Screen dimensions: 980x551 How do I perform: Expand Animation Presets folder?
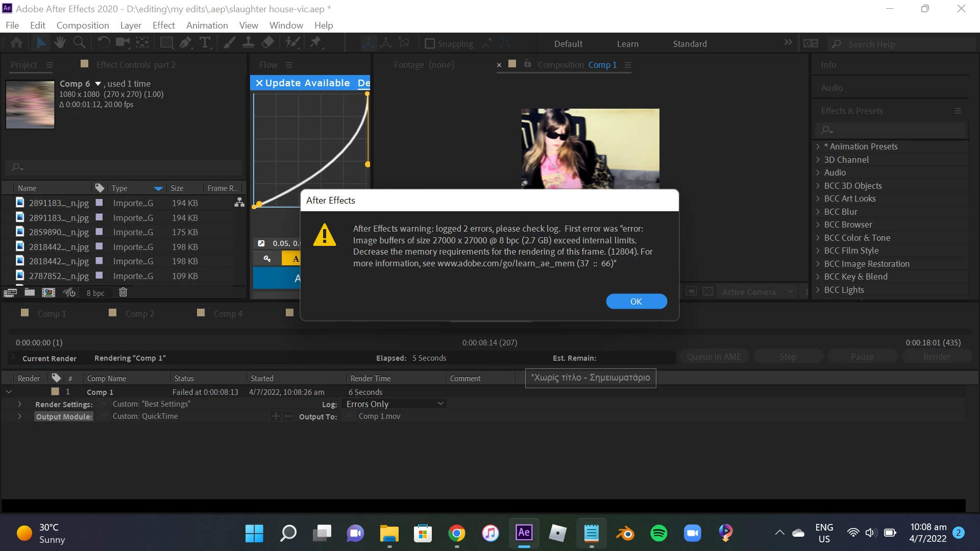[x=818, y=146]
